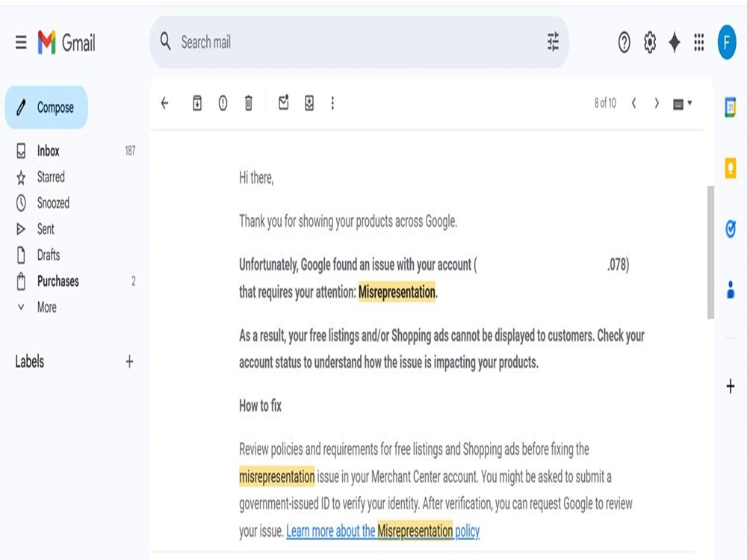Image resolution: width=747 pixels, height=560 pixels.
Task: Open the account avatar F
Action: 727,43
